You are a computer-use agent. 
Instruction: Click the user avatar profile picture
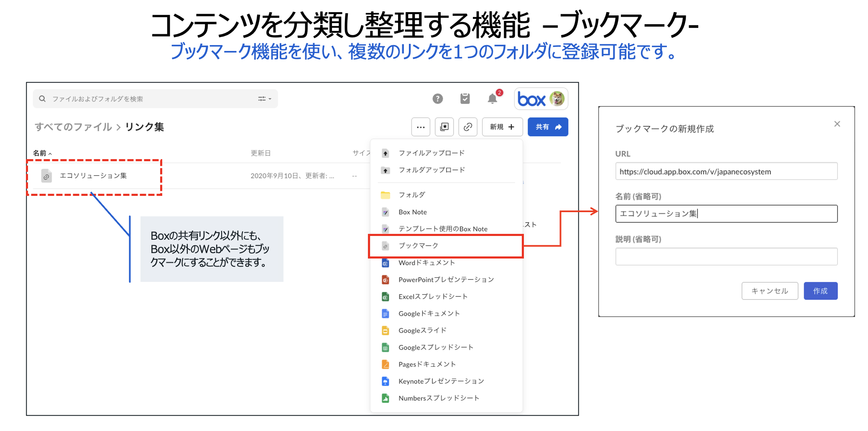(557, 99)
